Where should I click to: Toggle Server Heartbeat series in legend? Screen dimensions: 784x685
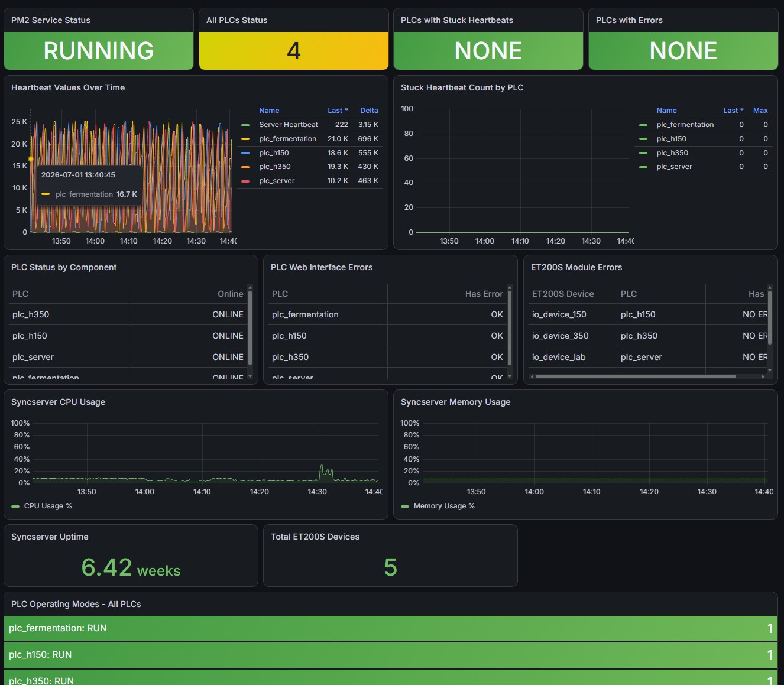pyautogui.click(x=289, y=125)
